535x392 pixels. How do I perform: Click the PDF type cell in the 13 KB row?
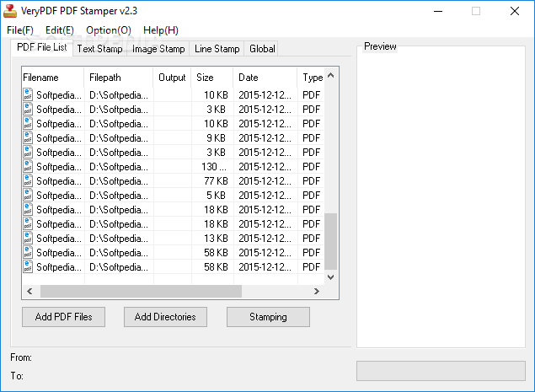point(311,239)
